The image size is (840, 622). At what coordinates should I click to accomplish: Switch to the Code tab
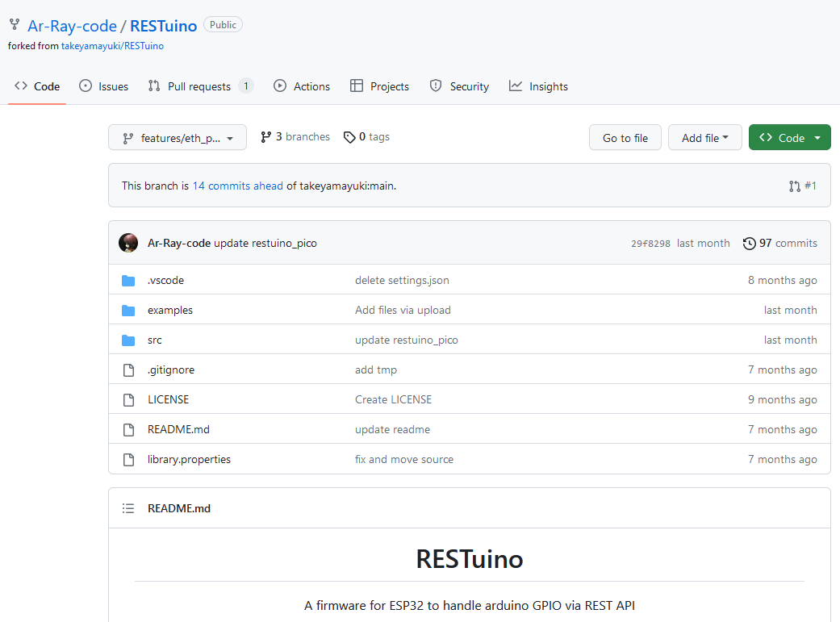[37, 86]
